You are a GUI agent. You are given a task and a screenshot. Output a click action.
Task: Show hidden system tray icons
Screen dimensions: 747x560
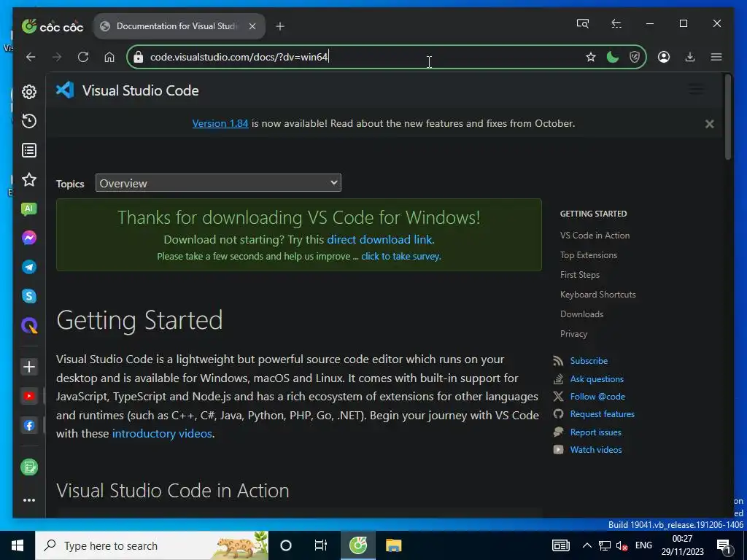click(x=587, y=545)
